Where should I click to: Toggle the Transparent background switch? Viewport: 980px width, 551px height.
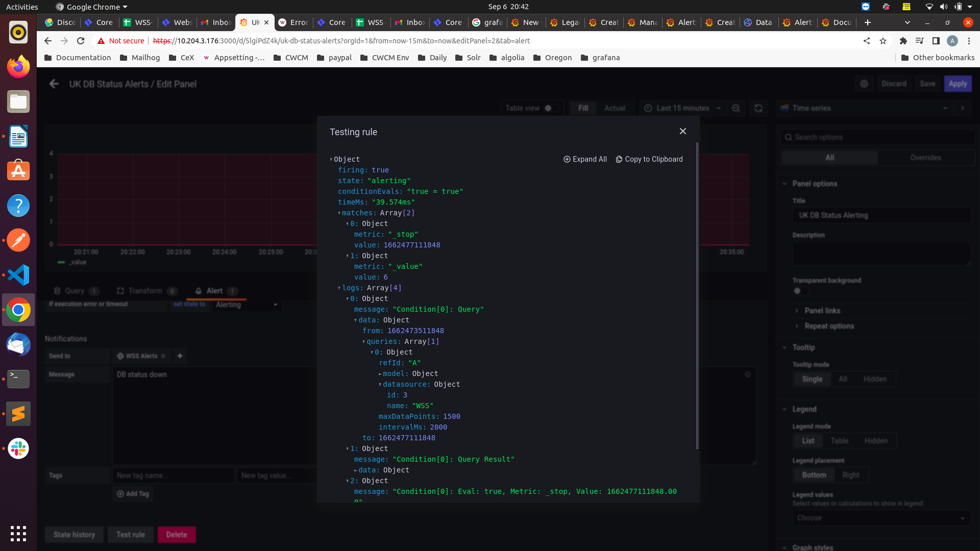(800, 291)
